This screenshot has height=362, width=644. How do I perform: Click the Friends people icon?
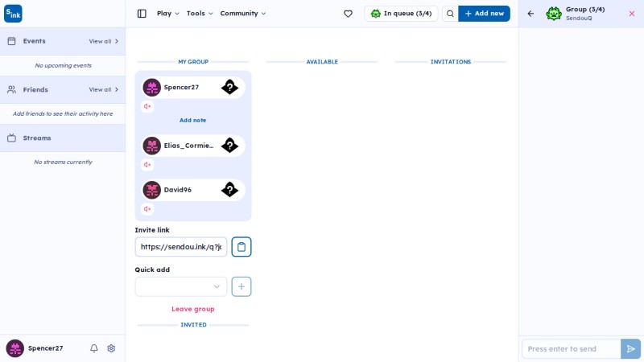pos(11,89)
